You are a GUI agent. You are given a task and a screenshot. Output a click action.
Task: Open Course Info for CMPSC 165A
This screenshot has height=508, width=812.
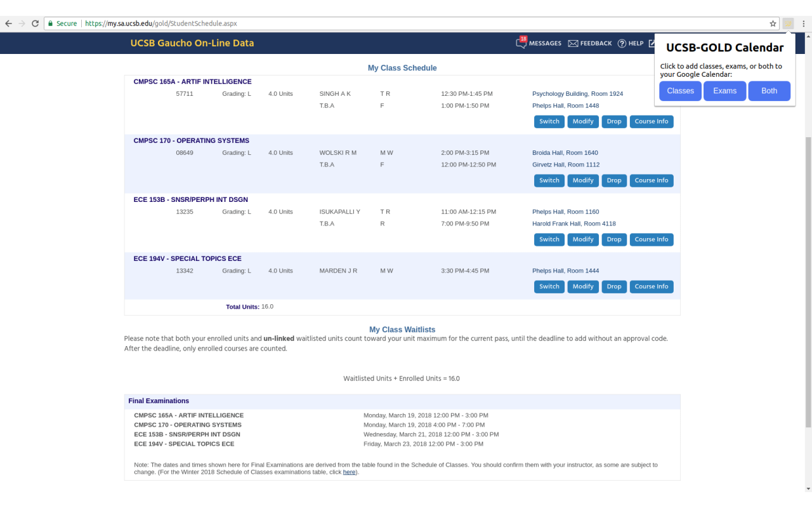point(652,121)
